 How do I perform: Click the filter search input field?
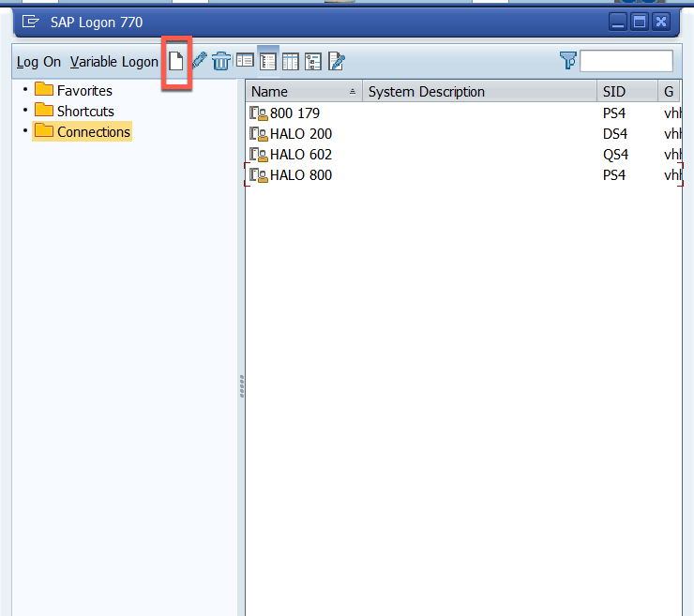click(x=626, y=61)
